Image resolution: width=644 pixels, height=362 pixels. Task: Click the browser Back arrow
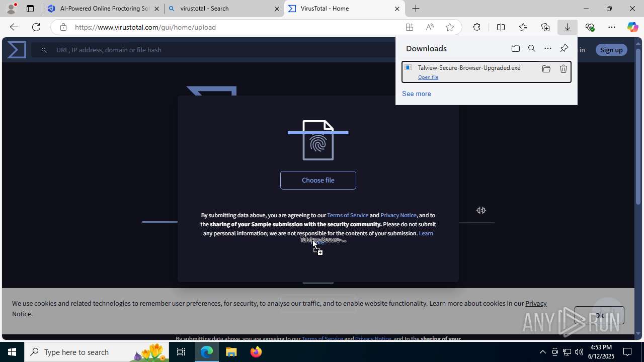point(14,27)
